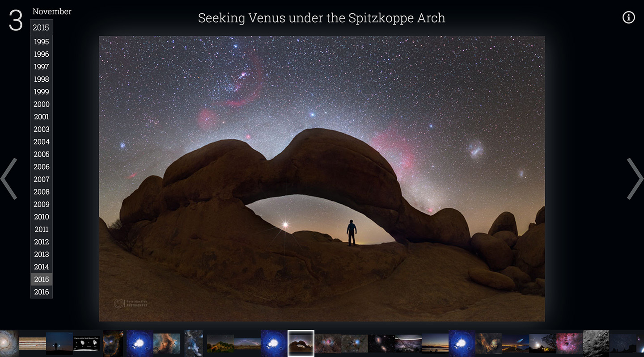Select the currently highlighted Spitzkoppe Arch thumbnail
Screen dimensions: 644x357
(x=301, y=343)
